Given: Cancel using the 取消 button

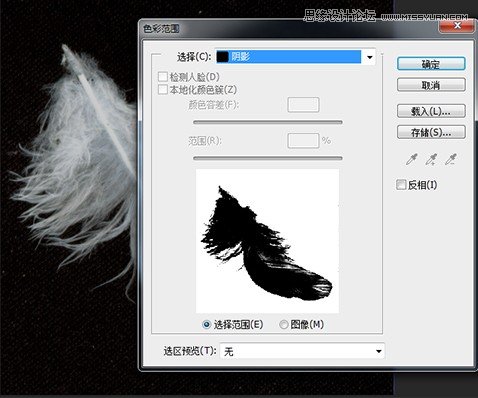Looking at the screenshot, I should click(x=431, y=85).
